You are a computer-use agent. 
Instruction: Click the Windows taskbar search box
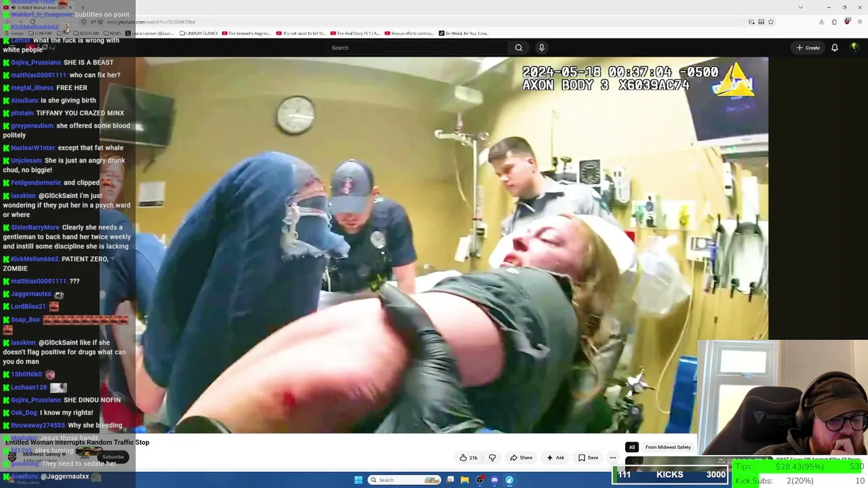pyautogui.click(x=405, y=480)
